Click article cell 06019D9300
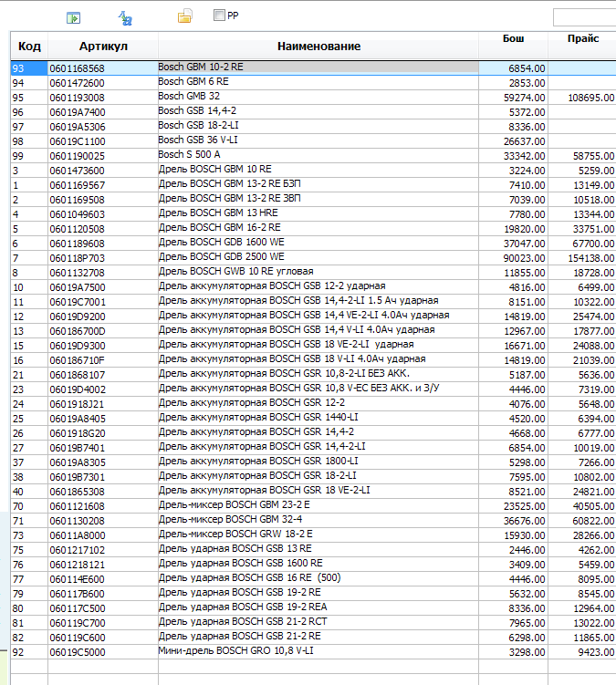 [103, 345]
